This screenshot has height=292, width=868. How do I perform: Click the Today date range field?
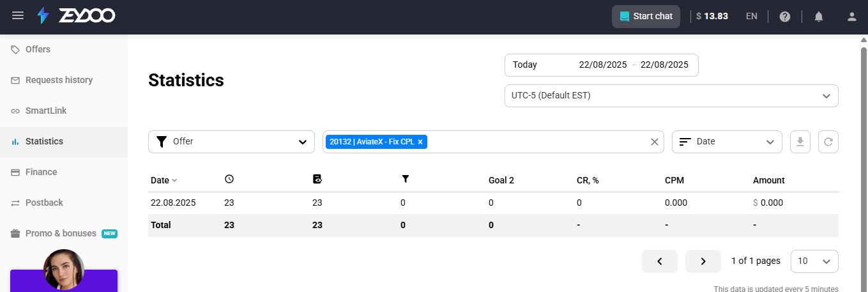pyautogui.click(x=601, y=65)
